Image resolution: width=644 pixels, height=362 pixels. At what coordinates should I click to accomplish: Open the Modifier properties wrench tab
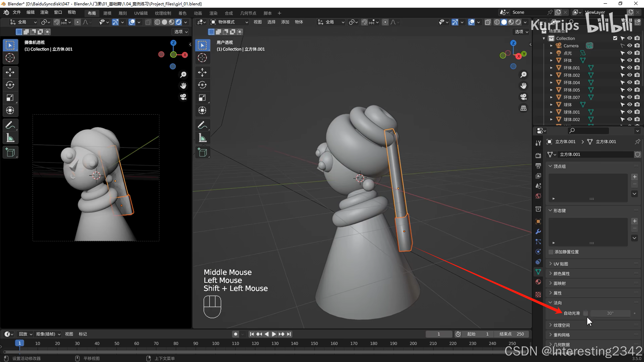pos(538,232)
